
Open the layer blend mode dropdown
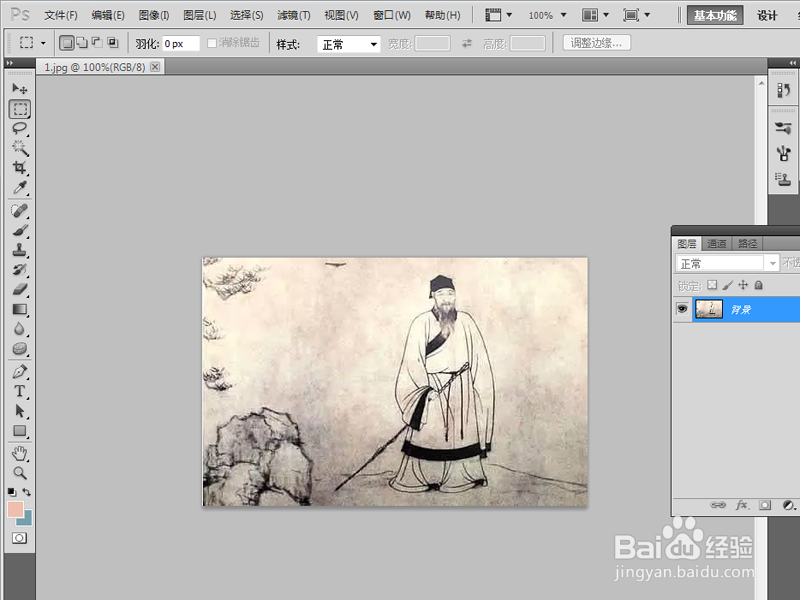click(x=727, y=263)
